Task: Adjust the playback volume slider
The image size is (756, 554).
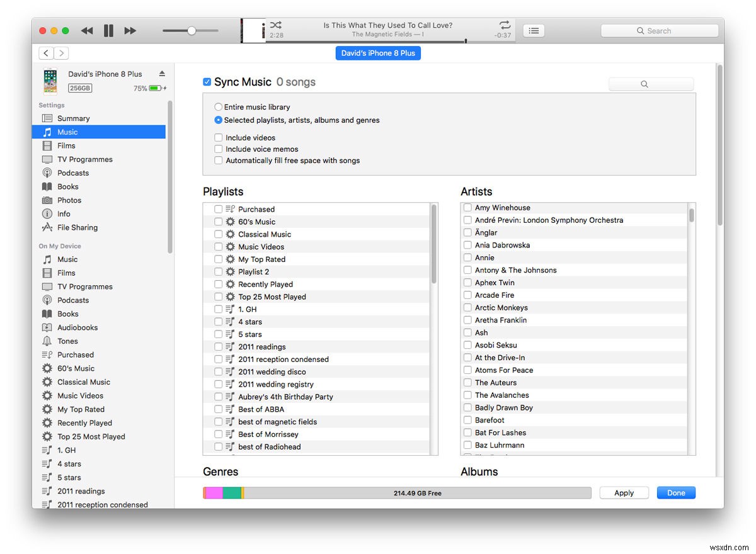Action: coord(190,30)
